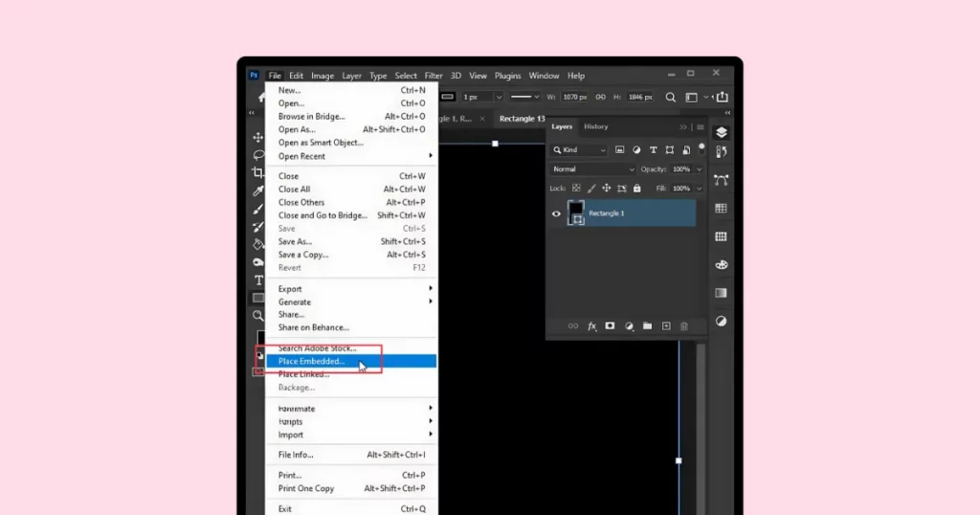Image resolution: width=980 pixels, height=515 pixels.
Task: Open the Normal blend mode dropdown
Action: point(592,169)
